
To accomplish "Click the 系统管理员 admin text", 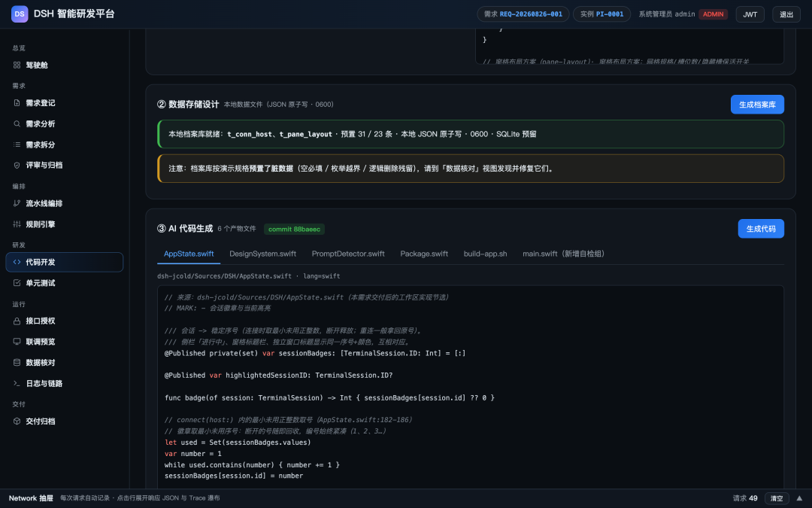I will click(x=666, y=14).
